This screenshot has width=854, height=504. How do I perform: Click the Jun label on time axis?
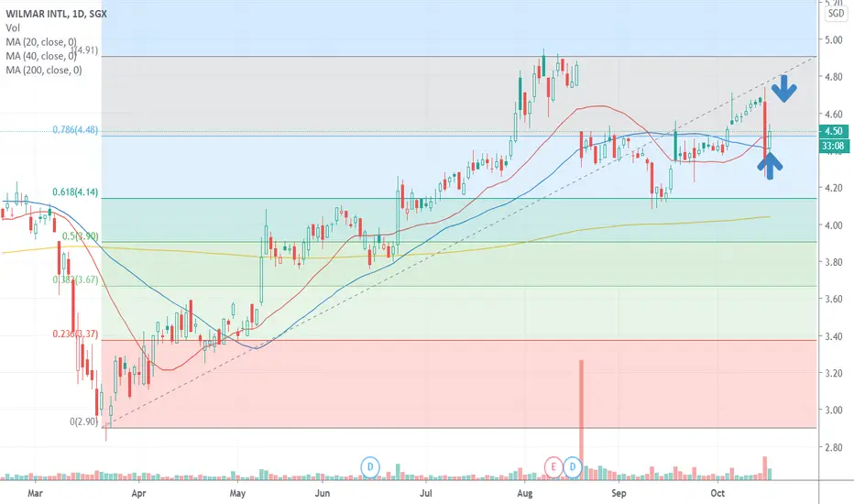click(x=323, y=493)
